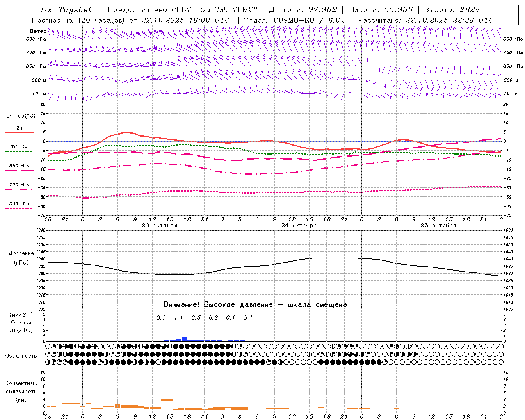Click the 25 октября date label
525x420 pixels.
(438, 226)
